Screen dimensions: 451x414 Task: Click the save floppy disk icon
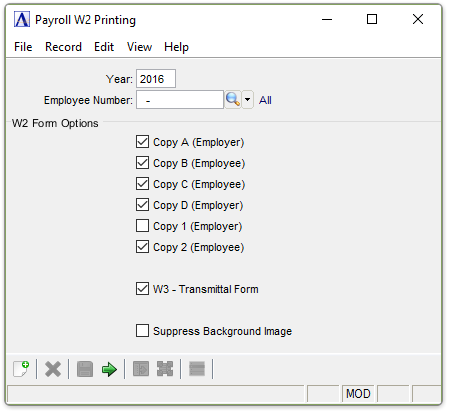[85, 369]
